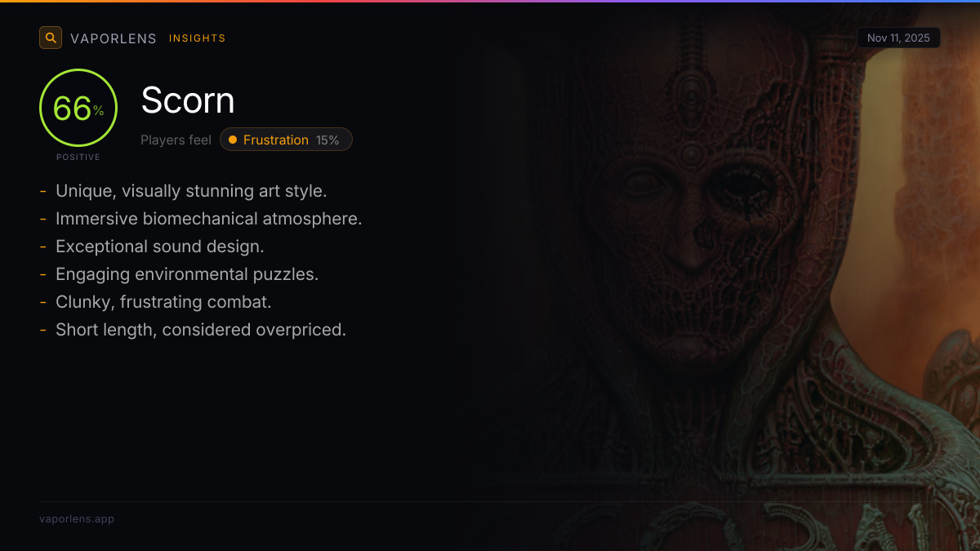980x551 pixels.
Task: Click the Scorn game title
Action: [x=188, y=100]
